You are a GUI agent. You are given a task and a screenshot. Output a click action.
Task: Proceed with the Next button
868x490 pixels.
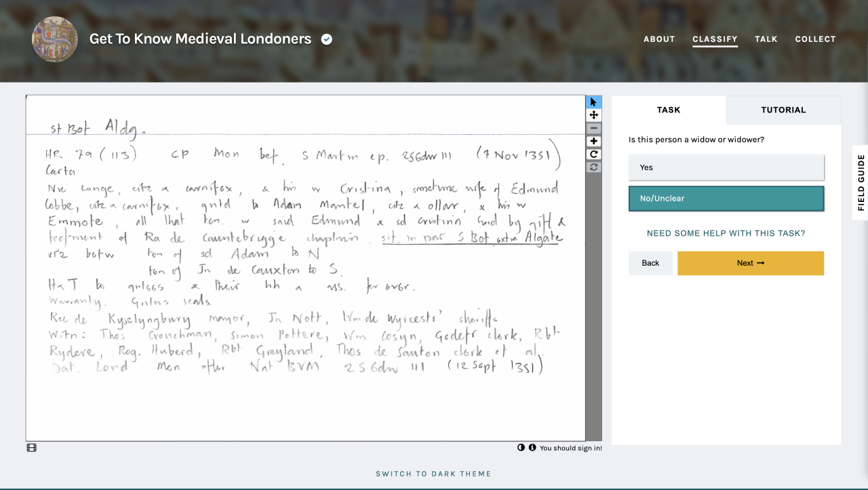(x=751, y=263)
